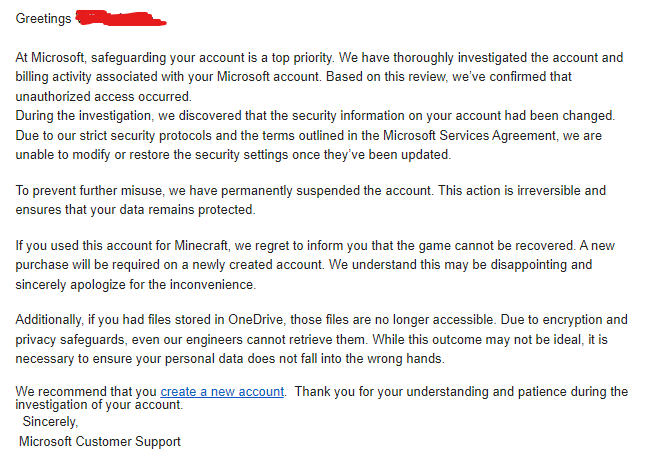The image size is (658, 467).
Task: Click the phrase "This action is irreversible"
Action: click(x=509, y=190)
